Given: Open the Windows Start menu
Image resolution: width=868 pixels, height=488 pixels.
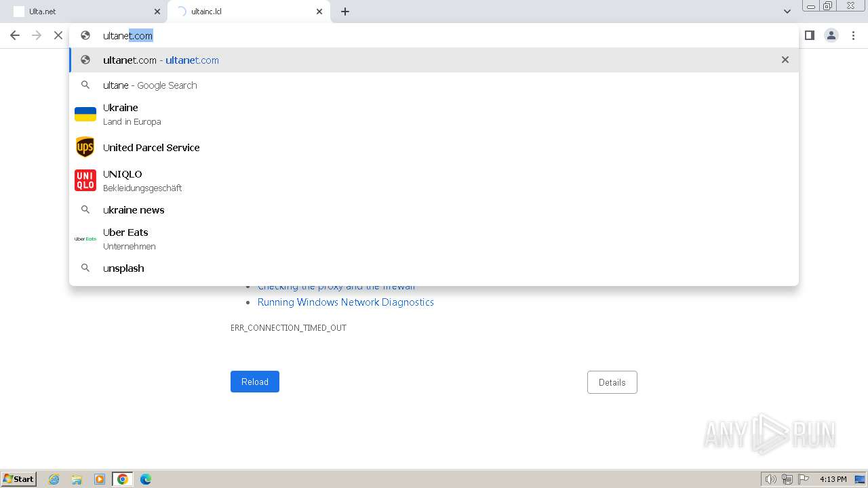Looking at the screenshot, I should 19,479.
